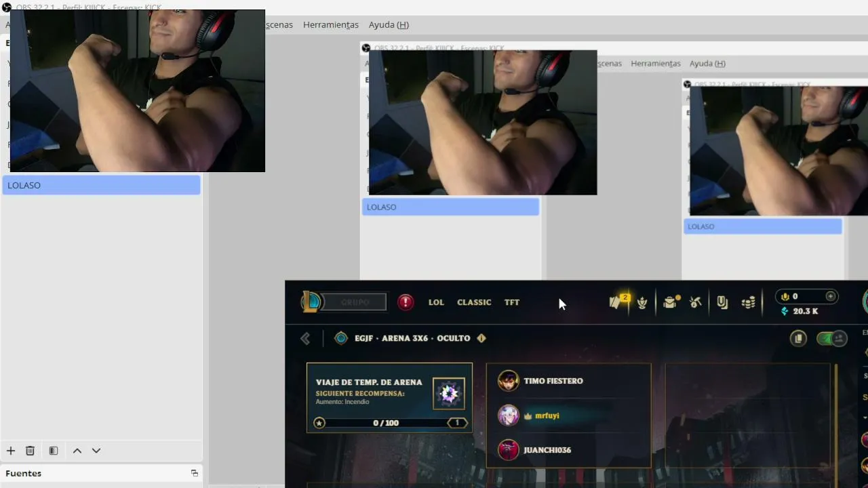
Task: Switch to the LOL tab in League client
Action: click(x=436, y=302)
